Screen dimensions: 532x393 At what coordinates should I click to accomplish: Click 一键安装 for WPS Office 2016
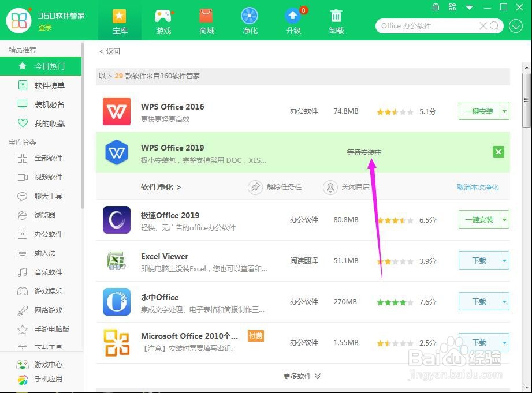479,111
